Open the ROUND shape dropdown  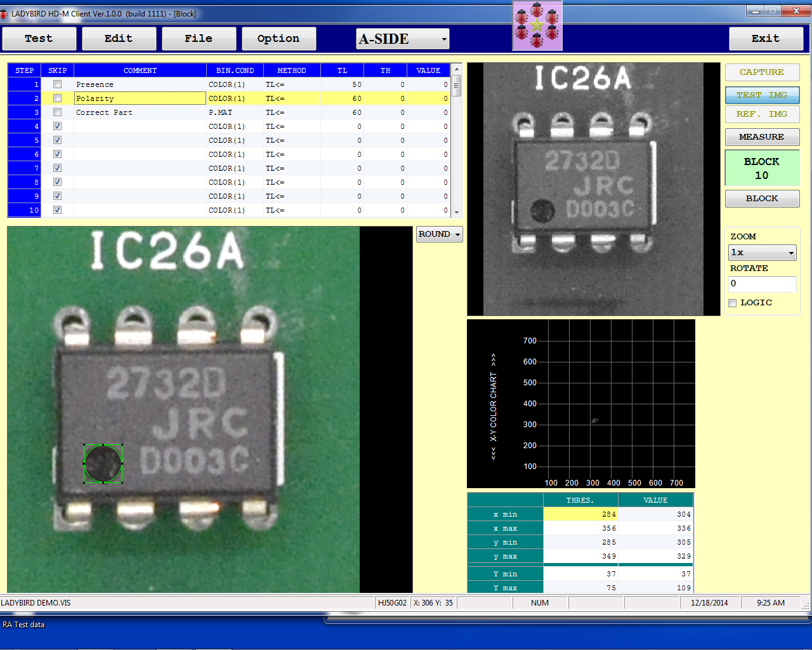pos(439,234)
